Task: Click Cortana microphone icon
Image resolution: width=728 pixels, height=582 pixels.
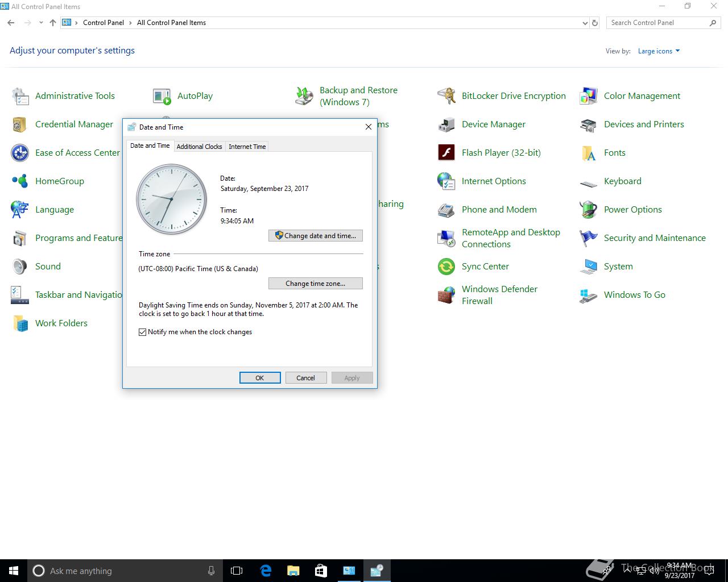Action: click(211, 571)
